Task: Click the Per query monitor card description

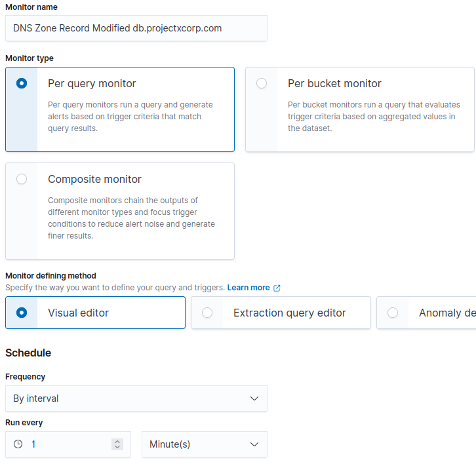Action: pyautogui.click(x=130, y=117)
